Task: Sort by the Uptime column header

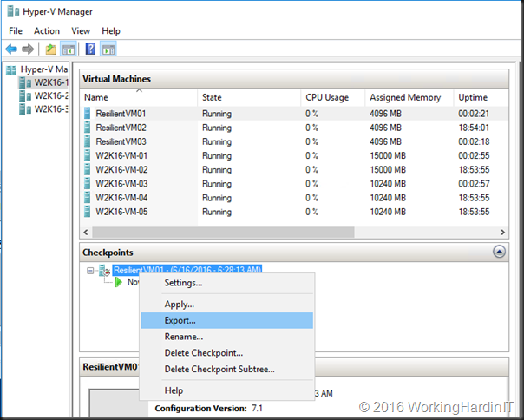Action: point(481,97)
